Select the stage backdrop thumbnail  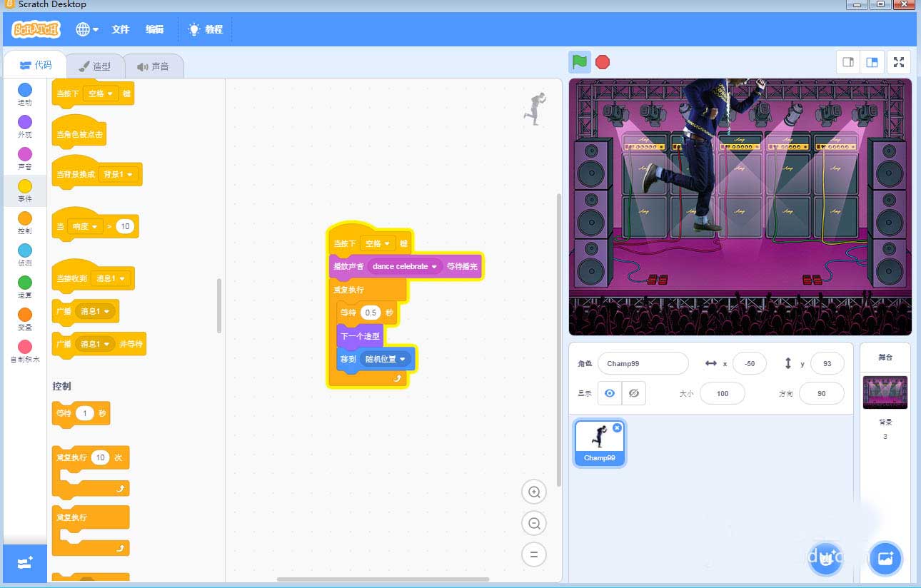coord(885,392)
